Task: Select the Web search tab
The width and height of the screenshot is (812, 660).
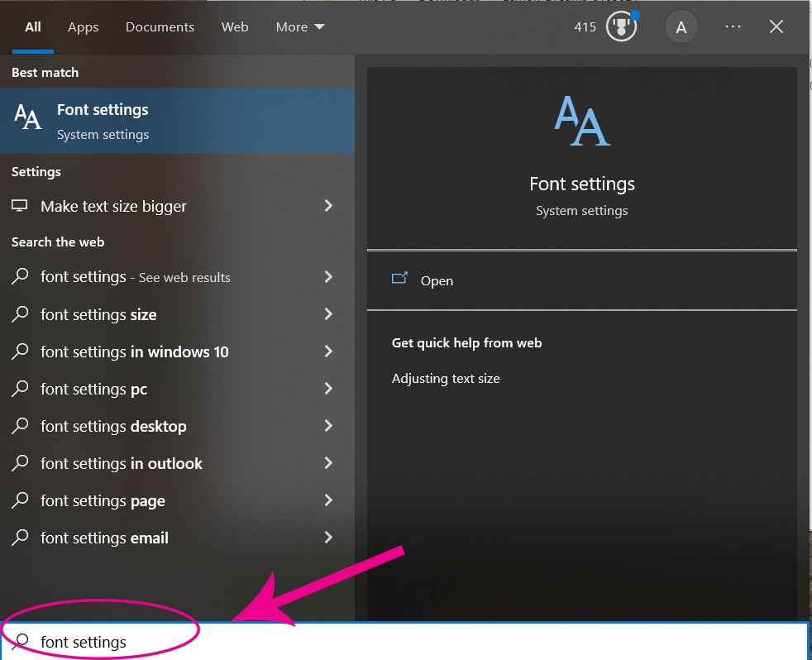Action: [x=235, y=27]
